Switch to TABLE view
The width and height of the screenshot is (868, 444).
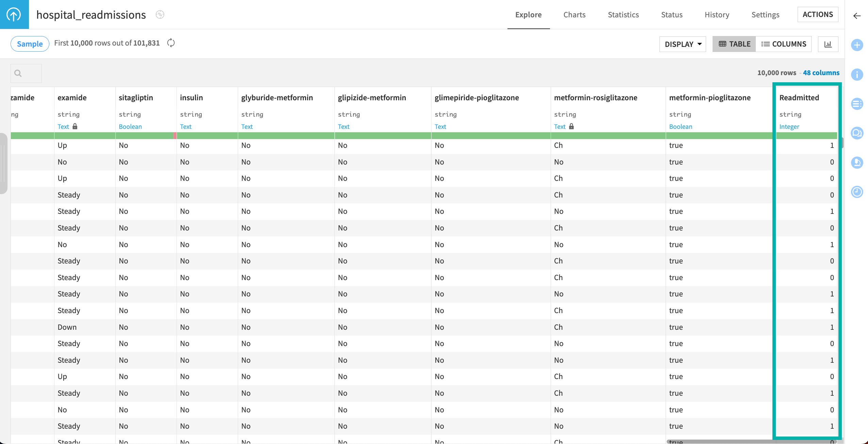pyautogui.click(x=734, y=44)
